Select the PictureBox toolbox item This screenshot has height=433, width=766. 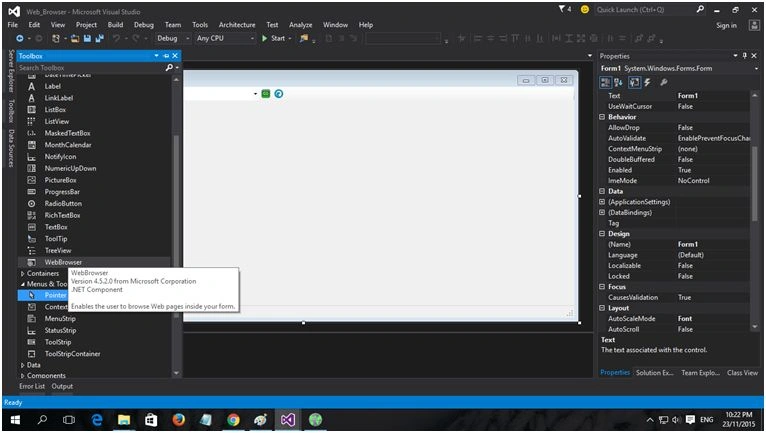(x=60, y=180)
